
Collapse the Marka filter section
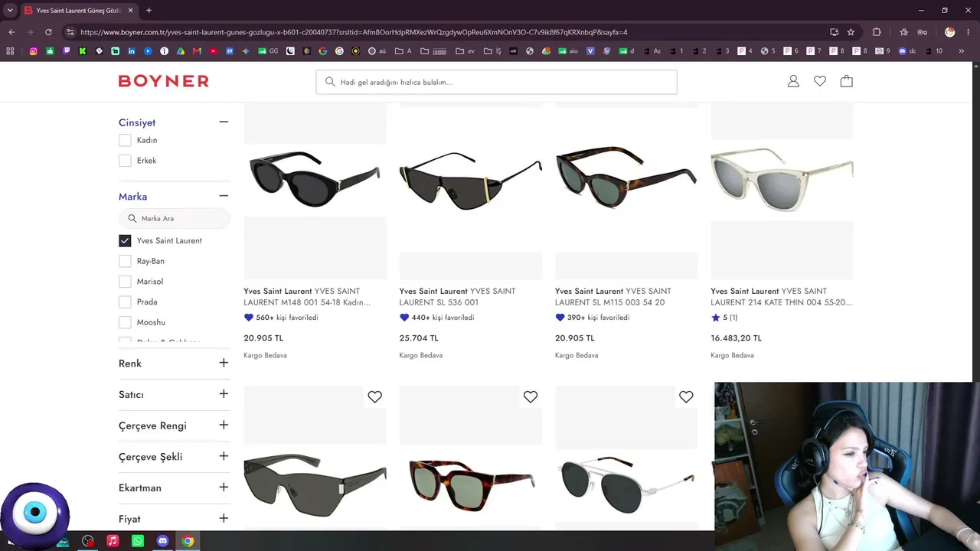[x=224, y=196]
